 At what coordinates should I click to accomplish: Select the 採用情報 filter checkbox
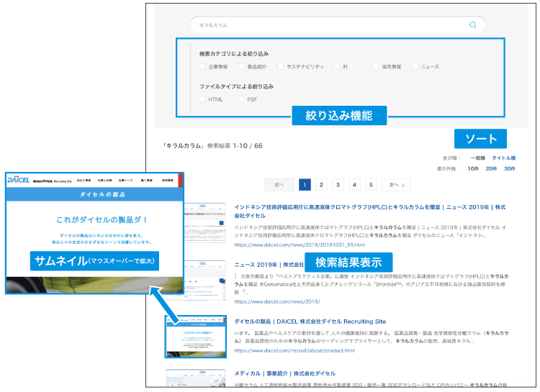click(376, 66)
